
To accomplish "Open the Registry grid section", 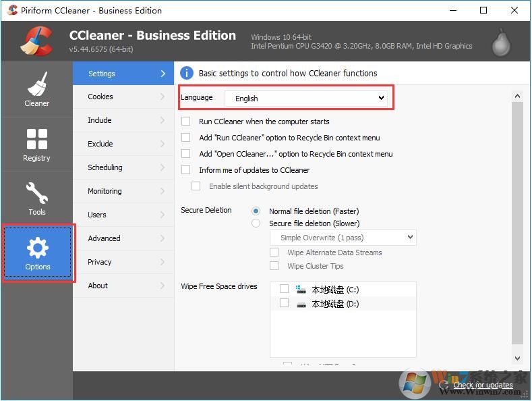I will [36, 144].
